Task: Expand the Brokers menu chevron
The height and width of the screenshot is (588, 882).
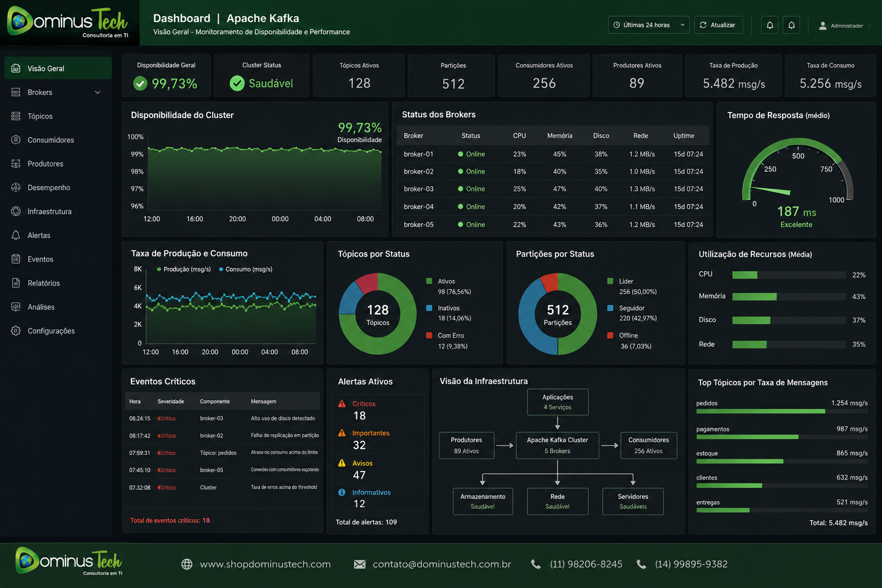Action: coord(98,92)
